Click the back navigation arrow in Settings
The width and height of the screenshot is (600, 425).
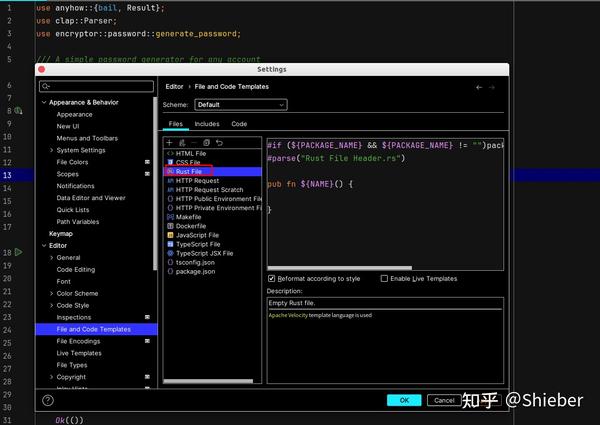tap(479, 87)
